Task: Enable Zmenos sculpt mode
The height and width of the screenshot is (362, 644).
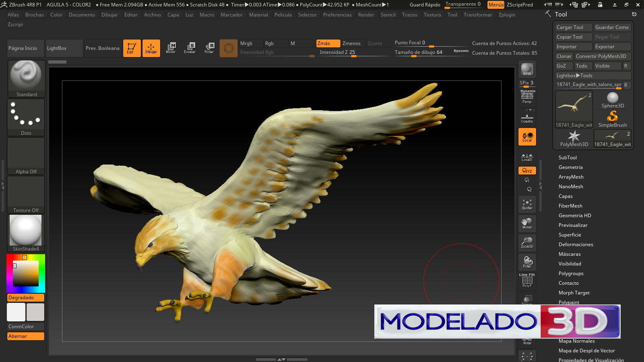Action: pos(353,43)
